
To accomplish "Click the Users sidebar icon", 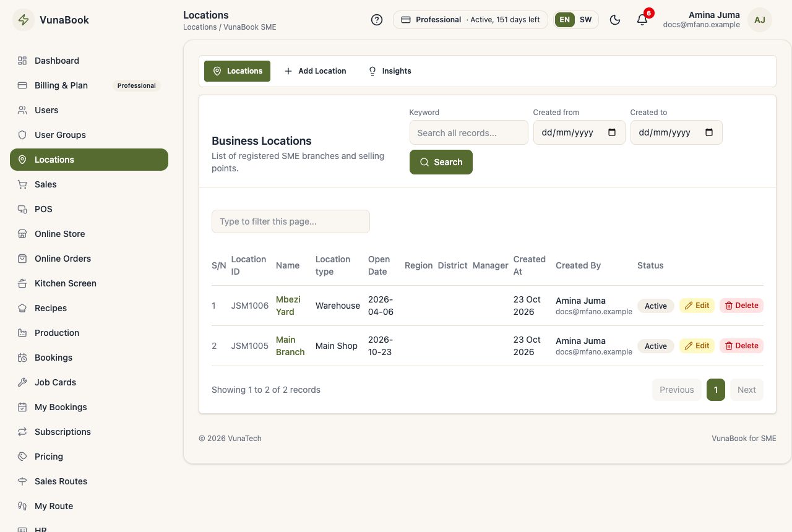I will [22, 110].
